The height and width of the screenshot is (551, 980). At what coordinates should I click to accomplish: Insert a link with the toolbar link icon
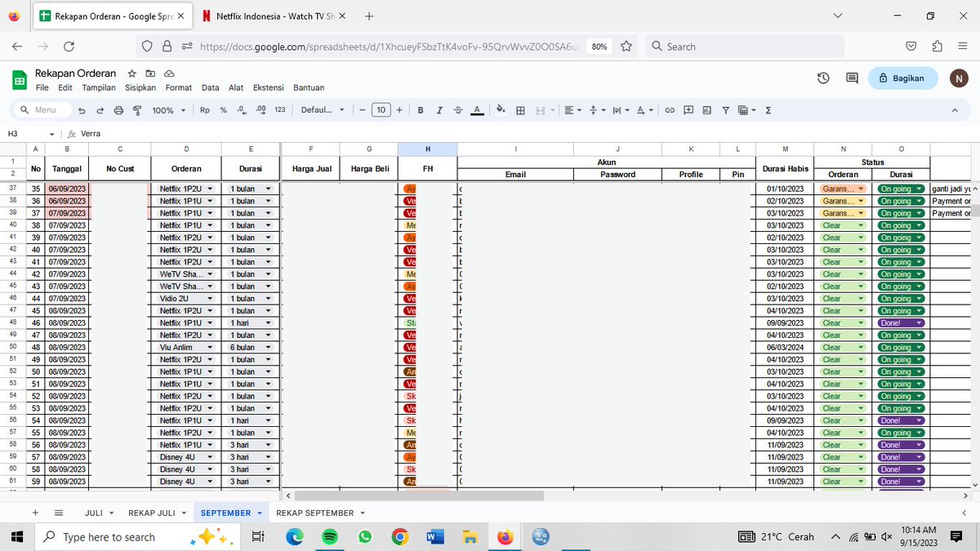point(670,110)
